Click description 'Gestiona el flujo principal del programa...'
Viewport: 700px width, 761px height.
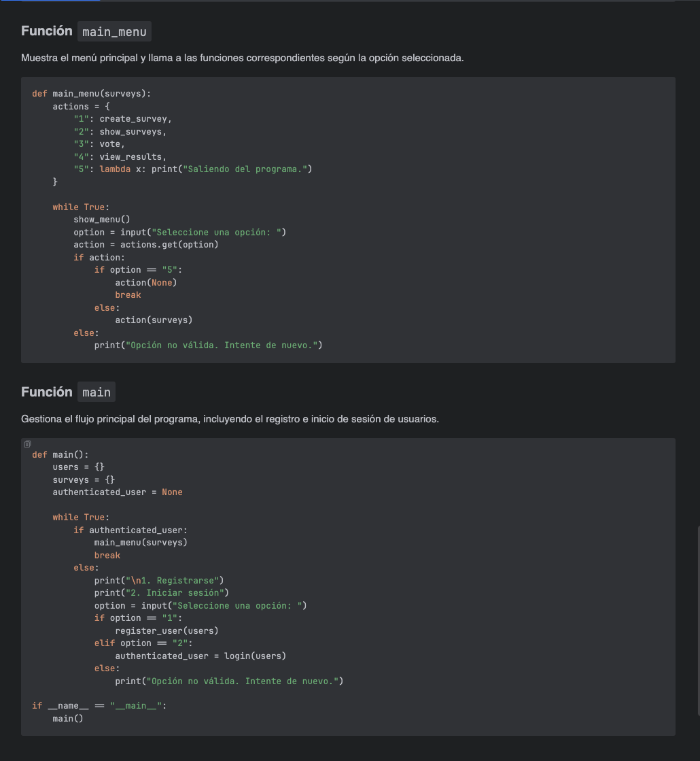pos(230,419)
